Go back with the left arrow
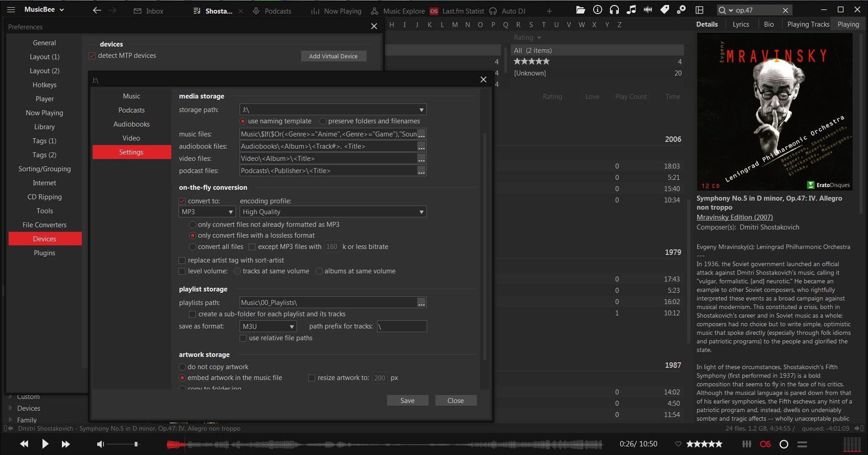The image size is (868, 455). point(97,10)
